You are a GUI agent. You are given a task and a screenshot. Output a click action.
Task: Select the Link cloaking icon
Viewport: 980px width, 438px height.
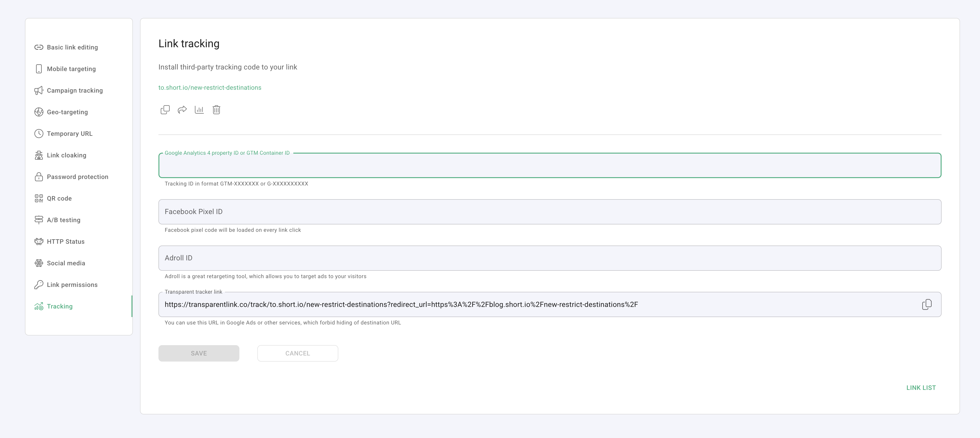(x=39, y=155)
